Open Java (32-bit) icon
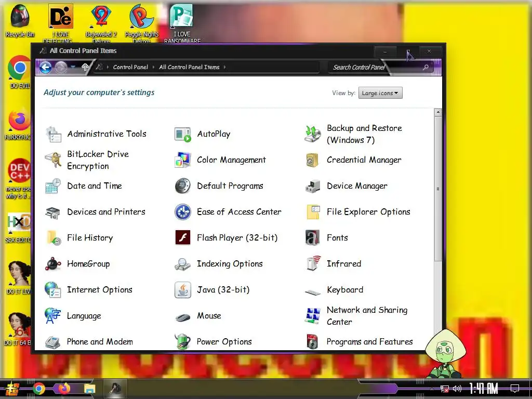 [x=183, y=290]
